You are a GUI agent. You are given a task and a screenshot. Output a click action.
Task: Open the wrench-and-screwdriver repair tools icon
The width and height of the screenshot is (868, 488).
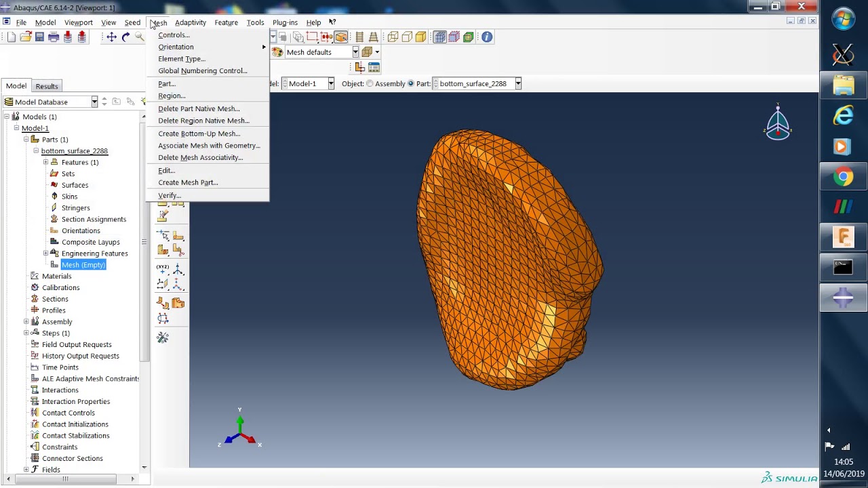pyautogui.click(x=163, y=338)
